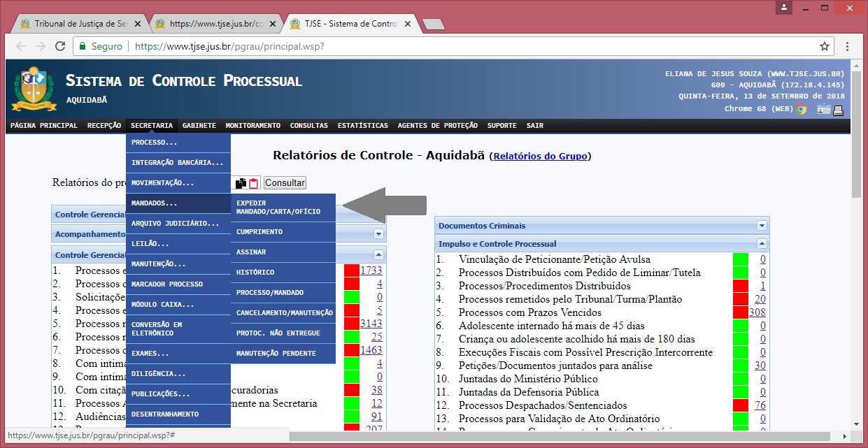The width and height of the screenshot is (868, 448).
Task: Open Chrome's three-dot menu
Action: click(847, 46)
